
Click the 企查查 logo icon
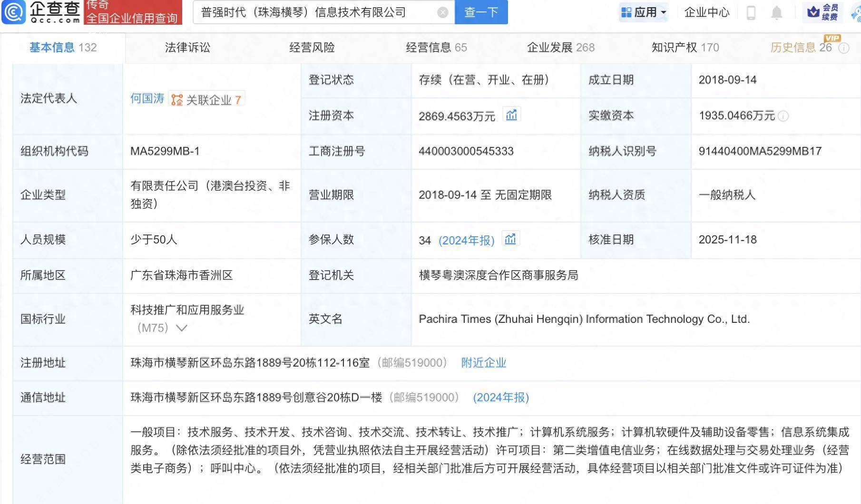coord(14,13)
